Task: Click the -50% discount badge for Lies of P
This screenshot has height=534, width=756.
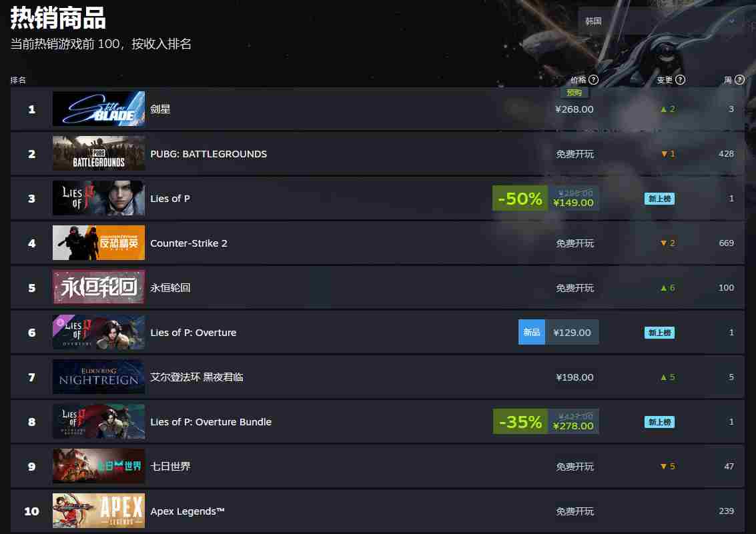Action: (520, 199)
